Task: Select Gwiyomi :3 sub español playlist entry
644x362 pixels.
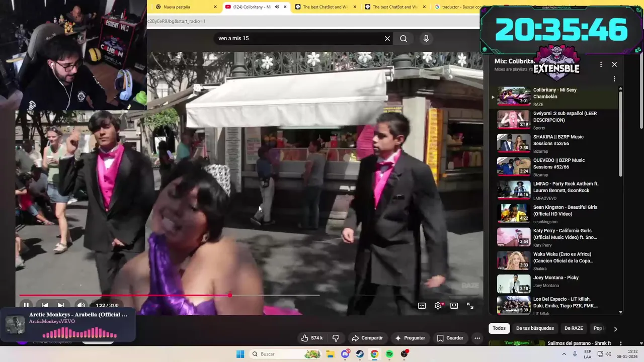Action: click(x=553, y=120)
